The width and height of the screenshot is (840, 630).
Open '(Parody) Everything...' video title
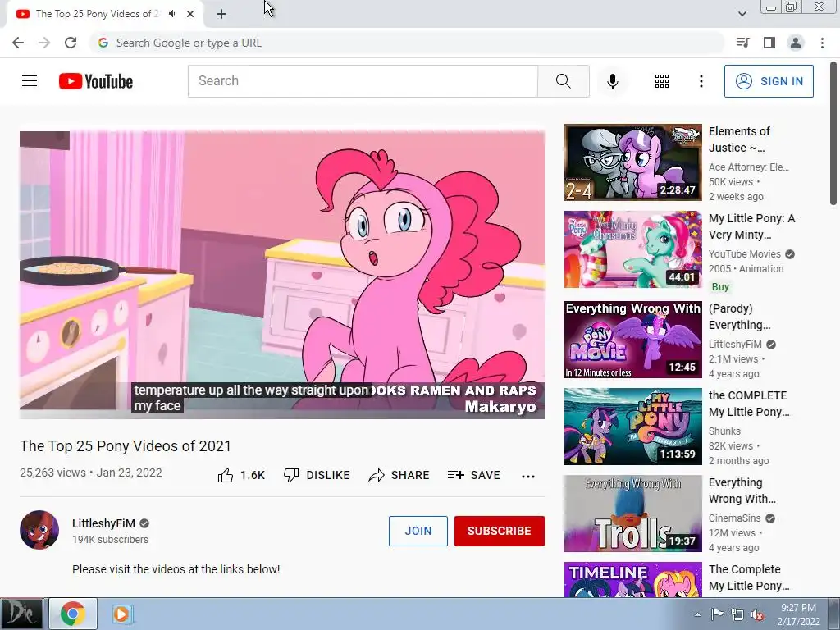pos(739,317)
